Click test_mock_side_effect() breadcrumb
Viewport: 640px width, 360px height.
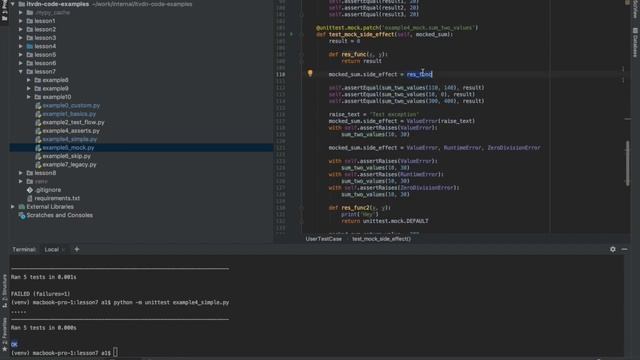pos(381,239)
